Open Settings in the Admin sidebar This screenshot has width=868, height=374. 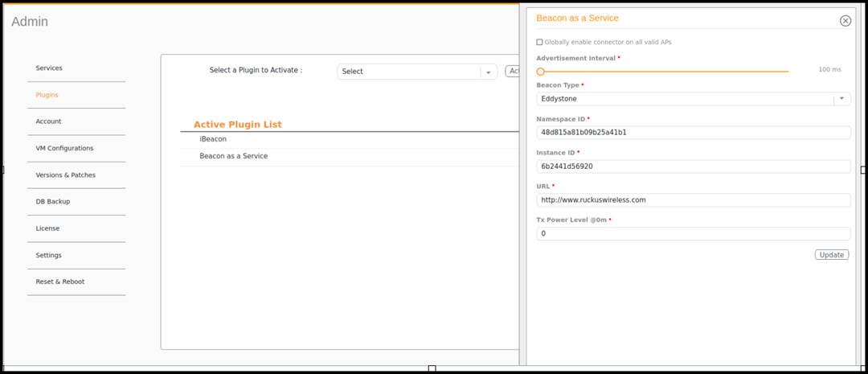tap(49, 256)
